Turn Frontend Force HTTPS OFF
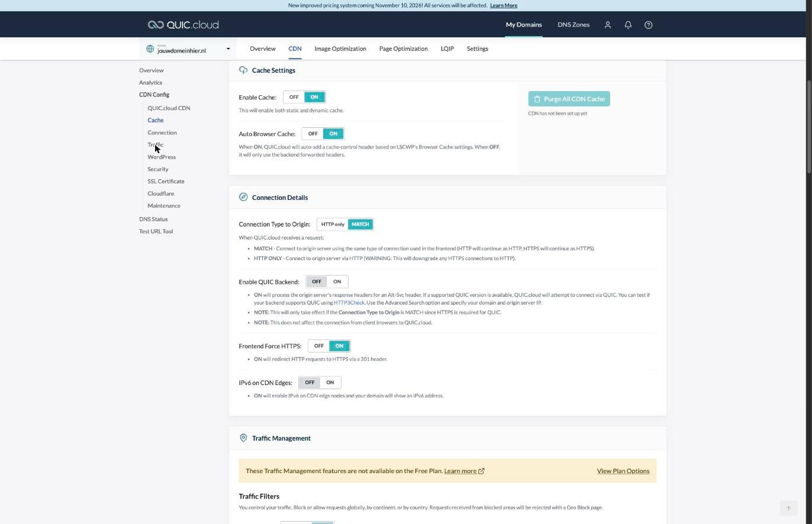 318,346
